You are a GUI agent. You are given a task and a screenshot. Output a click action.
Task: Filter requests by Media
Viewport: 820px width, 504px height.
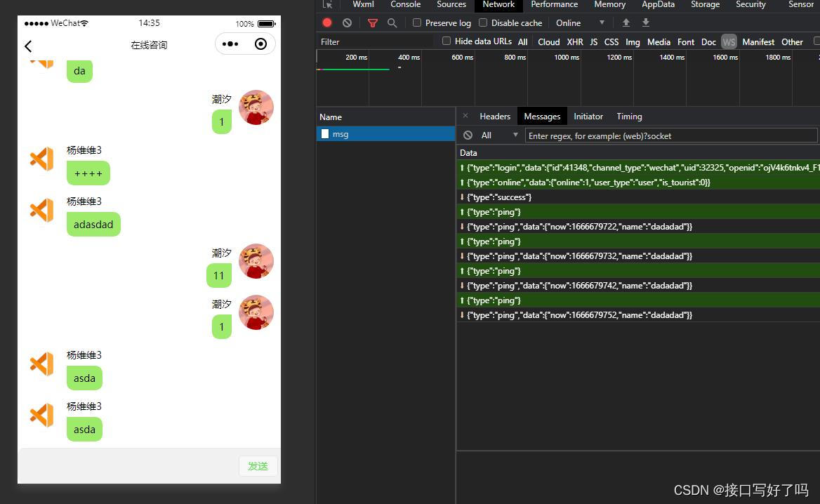click(659, 42)
